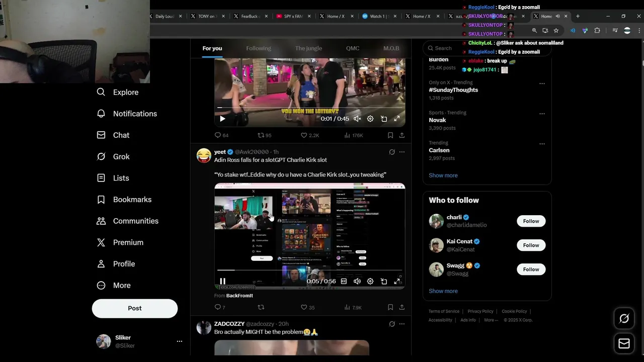
Task: Reply to the yeet post
Action: (220, 307)
